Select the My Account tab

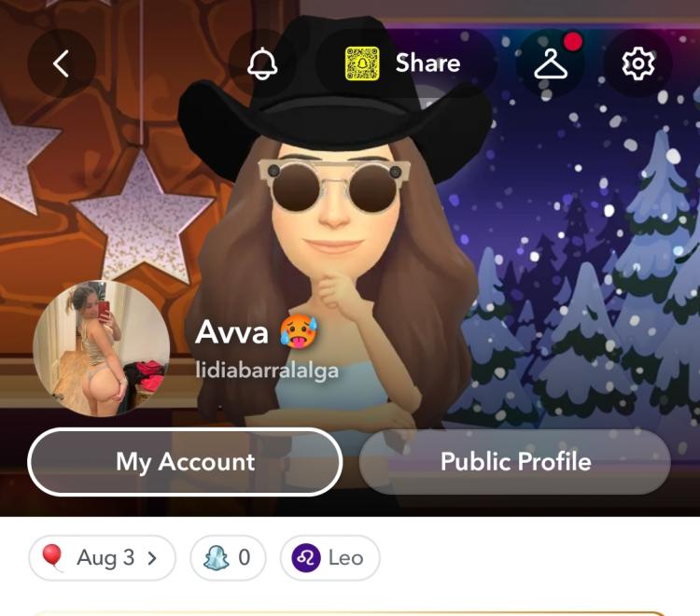tap(185, 462)
